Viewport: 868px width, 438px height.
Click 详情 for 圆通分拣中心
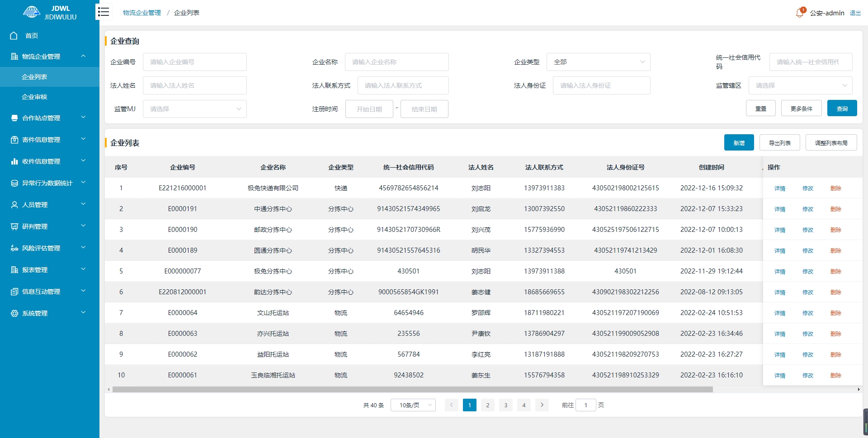(x=779, y=251)
